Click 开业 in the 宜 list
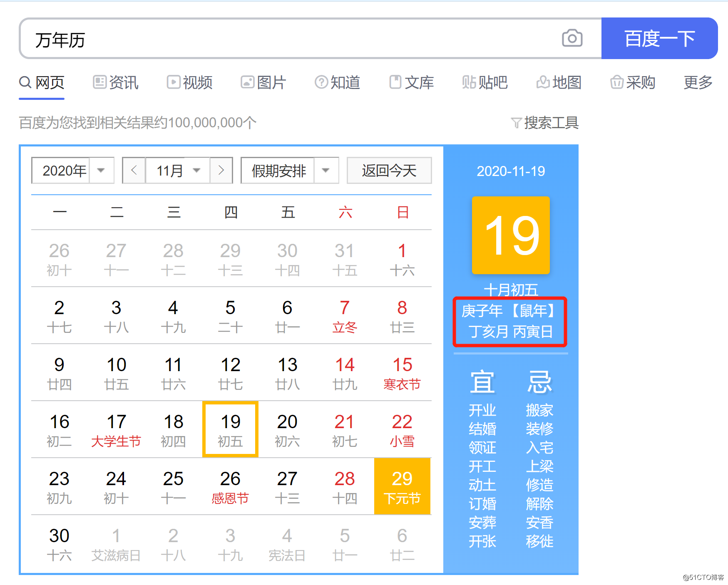 point(482,410)
